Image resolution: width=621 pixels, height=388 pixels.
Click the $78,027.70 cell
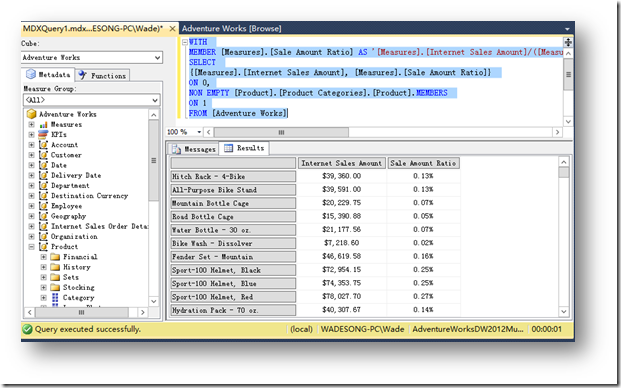pos(342,296)
